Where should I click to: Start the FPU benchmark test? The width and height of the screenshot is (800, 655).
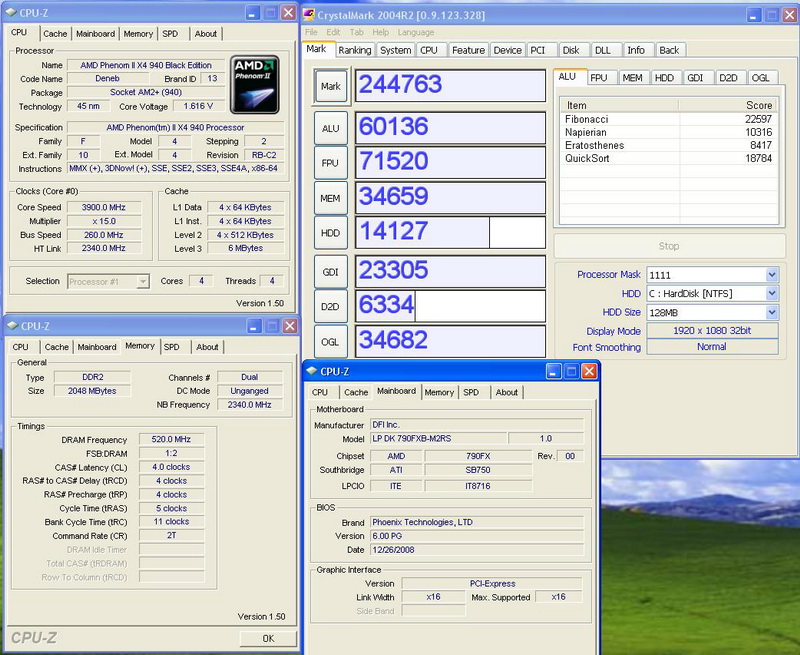(x=330, y=162)
